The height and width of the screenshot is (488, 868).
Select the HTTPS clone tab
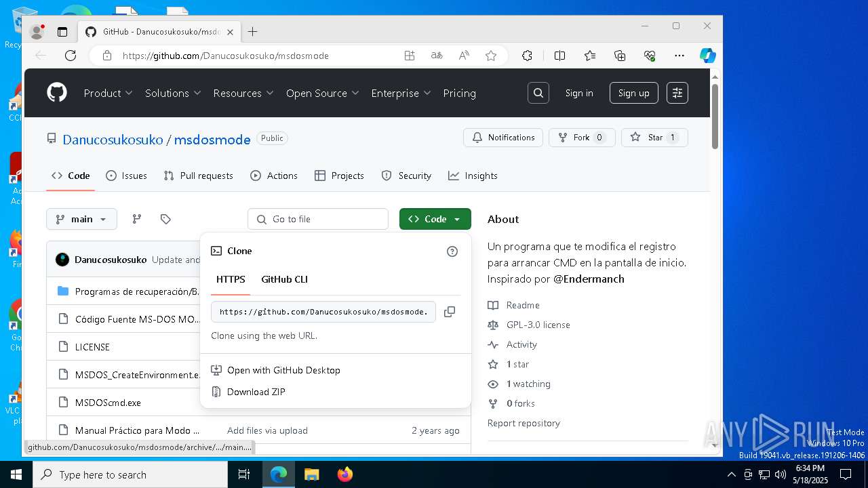click(231, 279)
